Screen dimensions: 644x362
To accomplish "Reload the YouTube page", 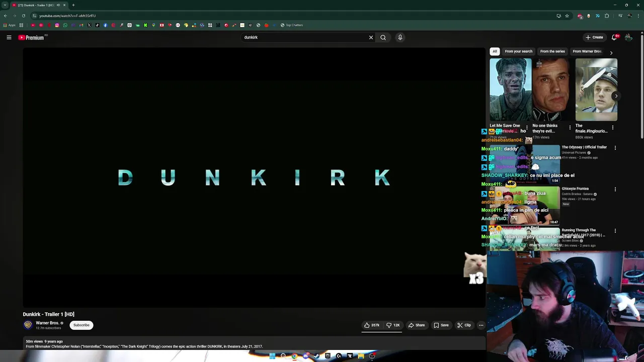I will click(23, 16).
